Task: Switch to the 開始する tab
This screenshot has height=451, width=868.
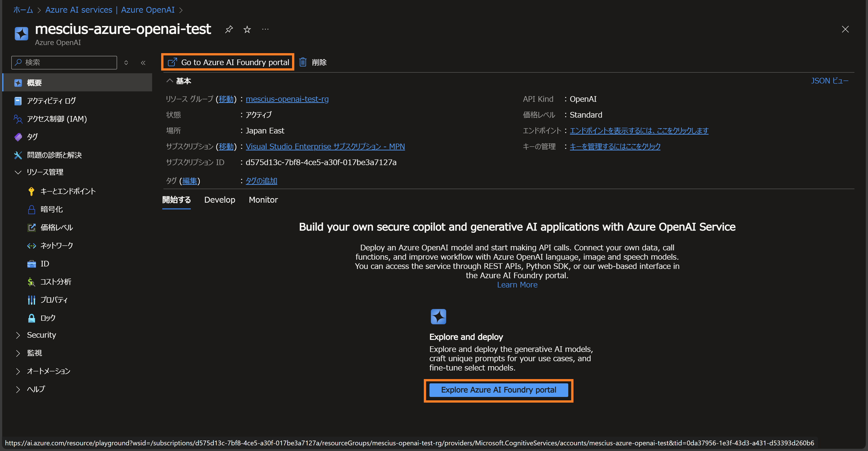Action: (176, 200)
